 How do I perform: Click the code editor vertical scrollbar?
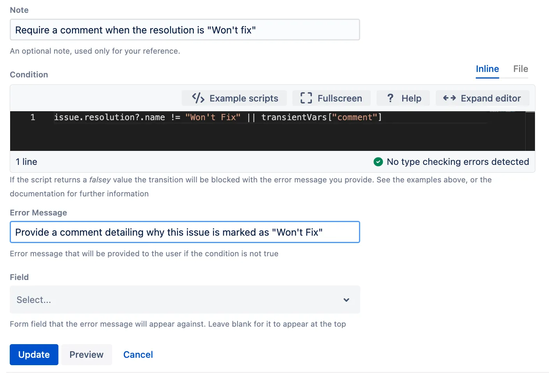tap(530, 131)
